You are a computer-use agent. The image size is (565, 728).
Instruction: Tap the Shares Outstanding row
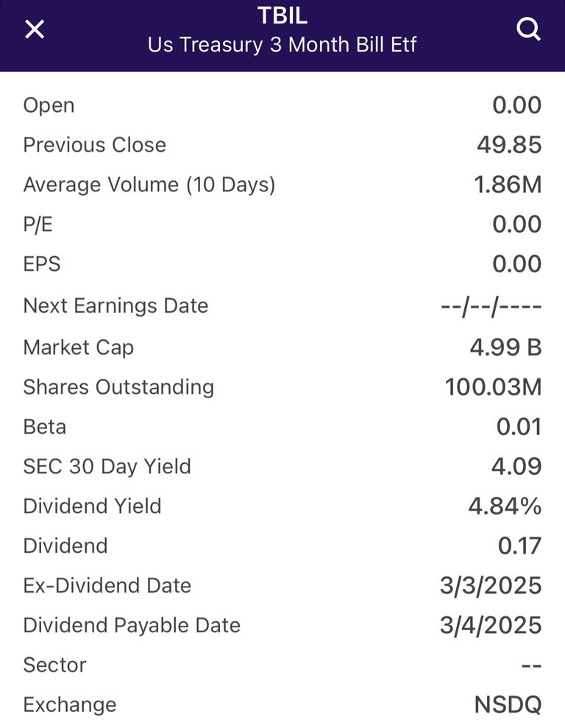(x=282, y=387)
